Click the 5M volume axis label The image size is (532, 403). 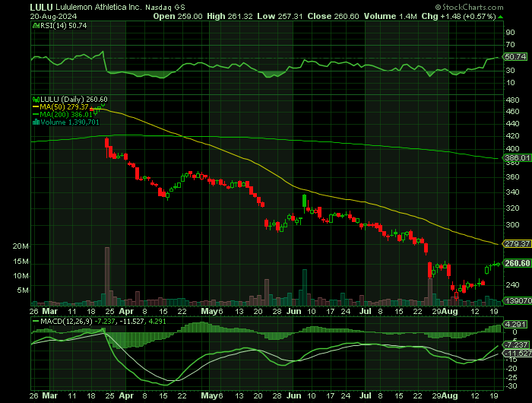click(22, 290)
